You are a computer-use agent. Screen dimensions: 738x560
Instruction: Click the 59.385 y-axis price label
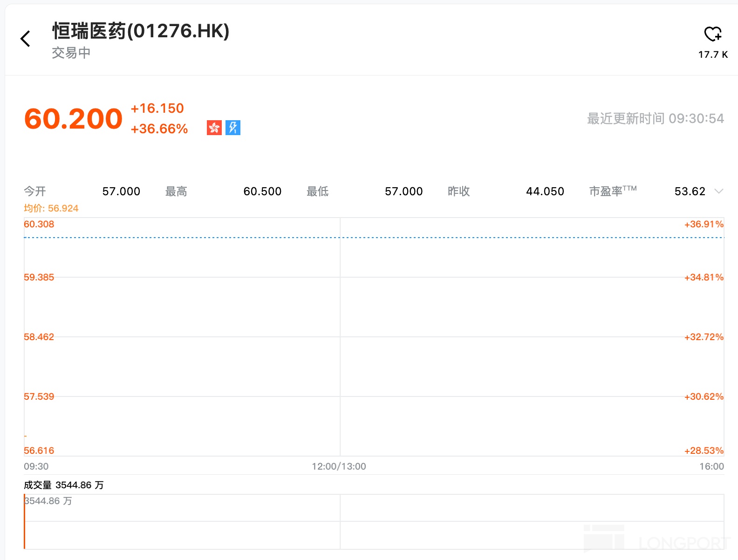39,277
